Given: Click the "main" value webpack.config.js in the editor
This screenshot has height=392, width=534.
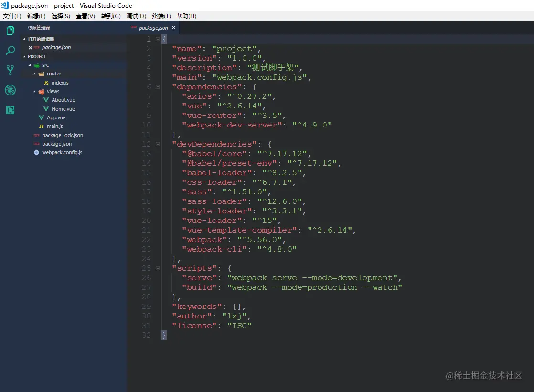Looking at the screenshot, I should pos(259,77).
